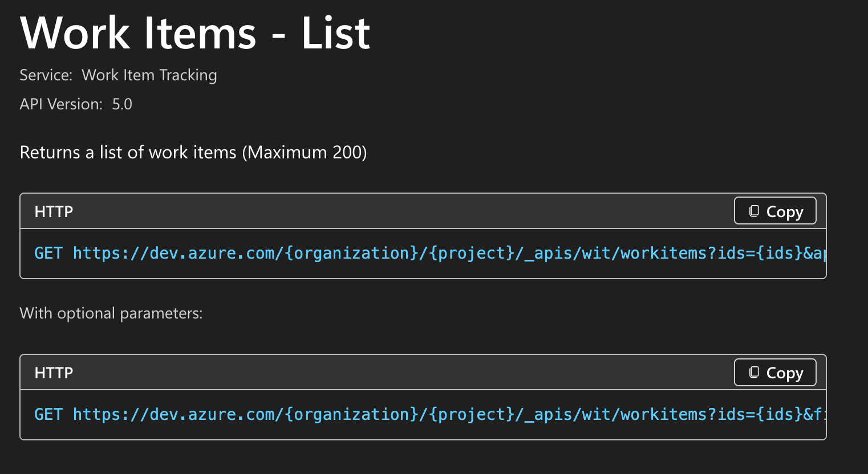Click {ids} placeholder in the first URL
Viewport: 868px width, 474px height.
click(779, 254)
